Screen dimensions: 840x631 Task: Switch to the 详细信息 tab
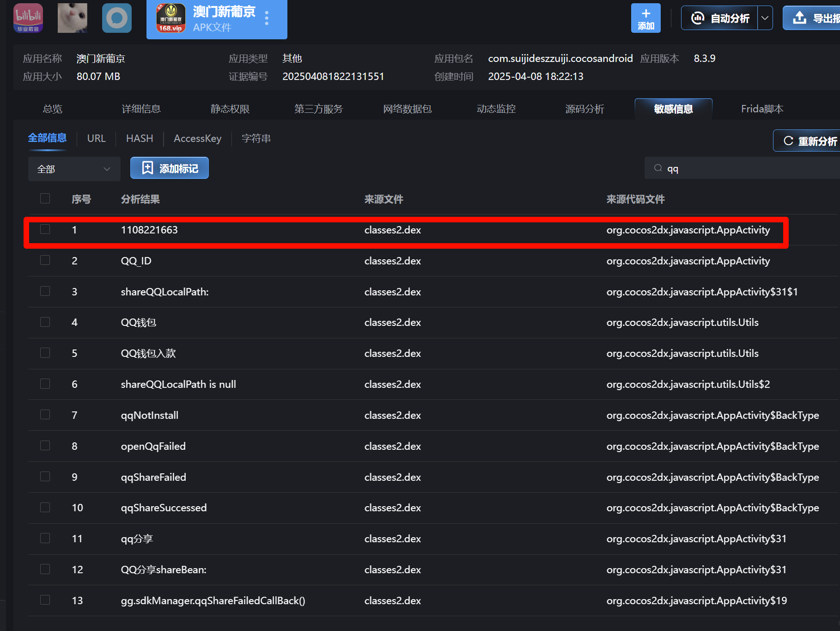[x=141, y=109]
